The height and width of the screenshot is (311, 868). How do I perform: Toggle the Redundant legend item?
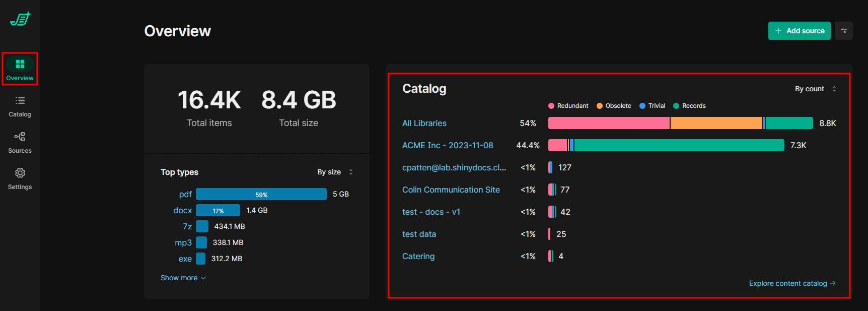click(568, 106)
